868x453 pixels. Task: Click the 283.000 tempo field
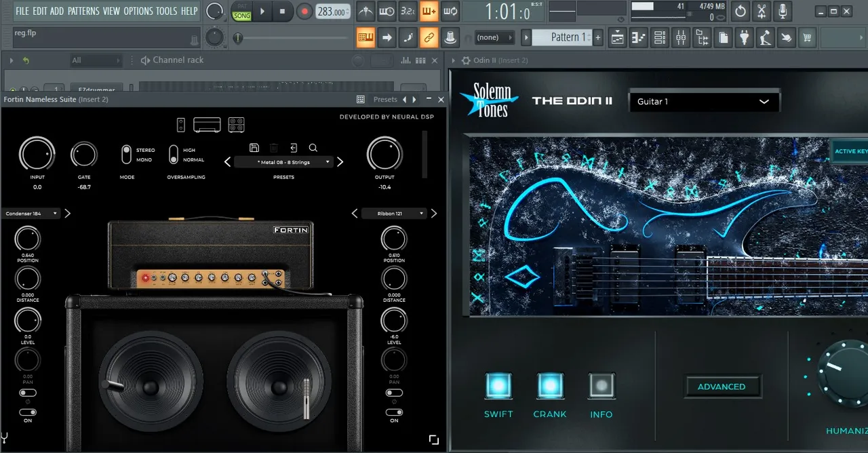[x=334, y=12]
